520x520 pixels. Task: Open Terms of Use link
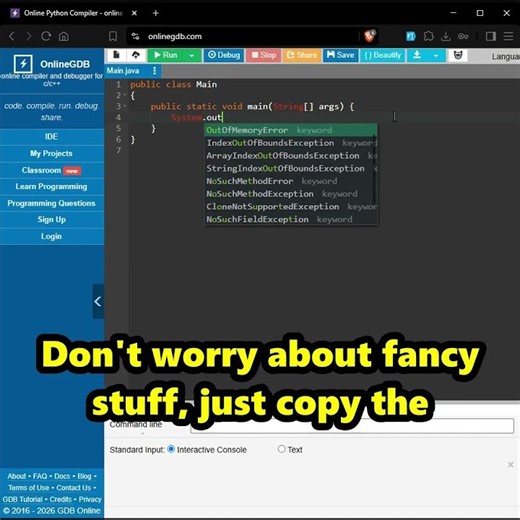[x=29, y=488]
